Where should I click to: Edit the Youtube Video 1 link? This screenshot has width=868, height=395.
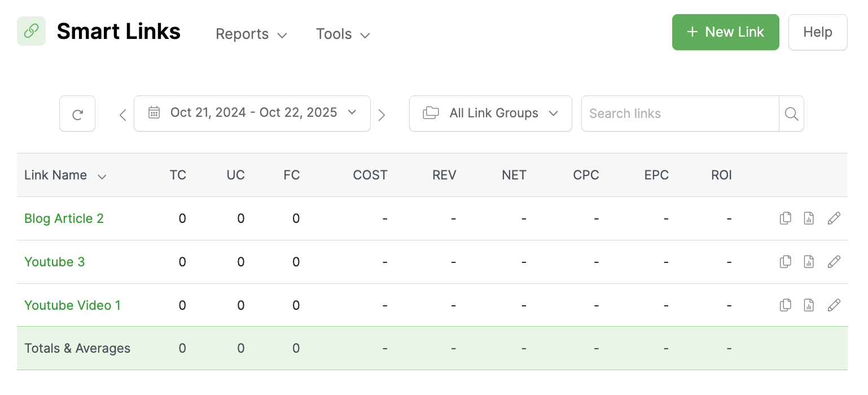834,305
